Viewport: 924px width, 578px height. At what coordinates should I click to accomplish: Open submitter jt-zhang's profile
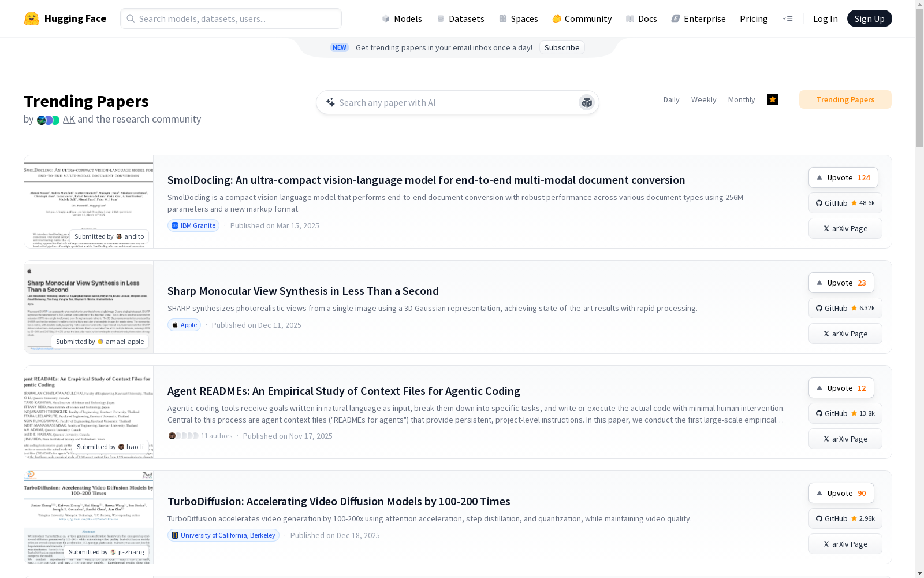click(106, 552)
